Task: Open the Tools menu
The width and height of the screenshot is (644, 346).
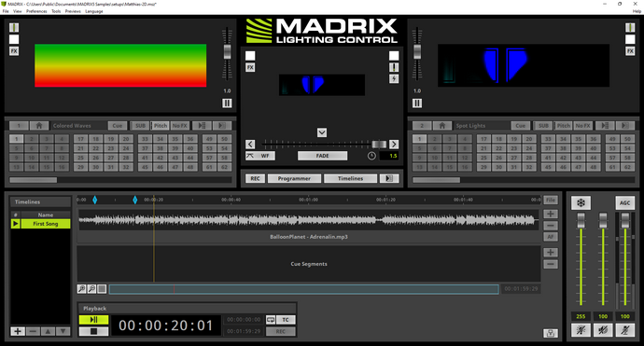Action: (x=56, y=11)
